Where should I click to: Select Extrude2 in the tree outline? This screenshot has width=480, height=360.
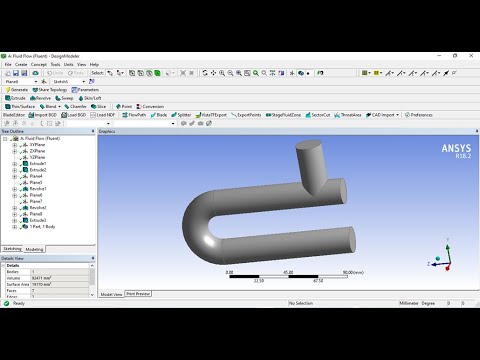[38, 170]
